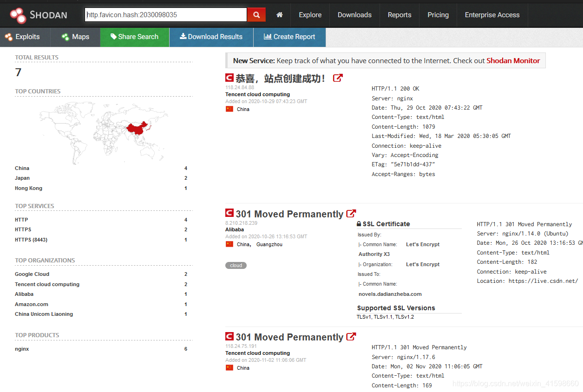Click Download Results button
Image resolution: width=583 pixels, height=392 pixels.
211,37
